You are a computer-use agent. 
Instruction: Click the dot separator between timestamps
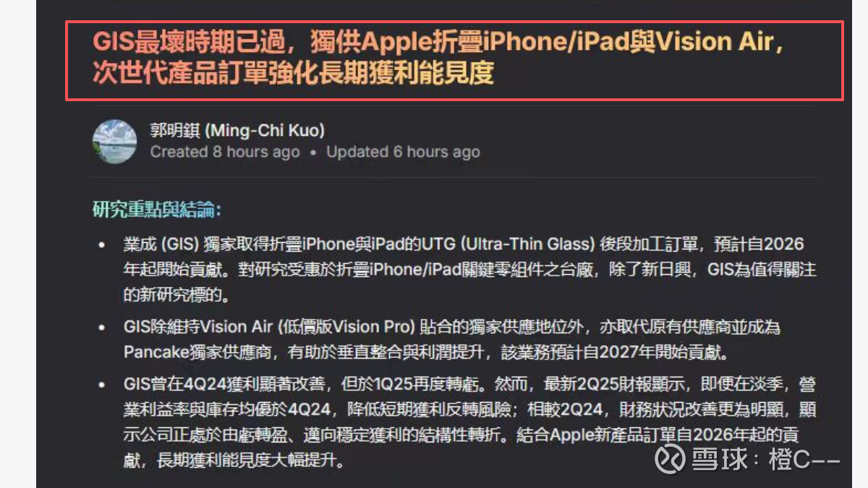click(x=312, y=153)
